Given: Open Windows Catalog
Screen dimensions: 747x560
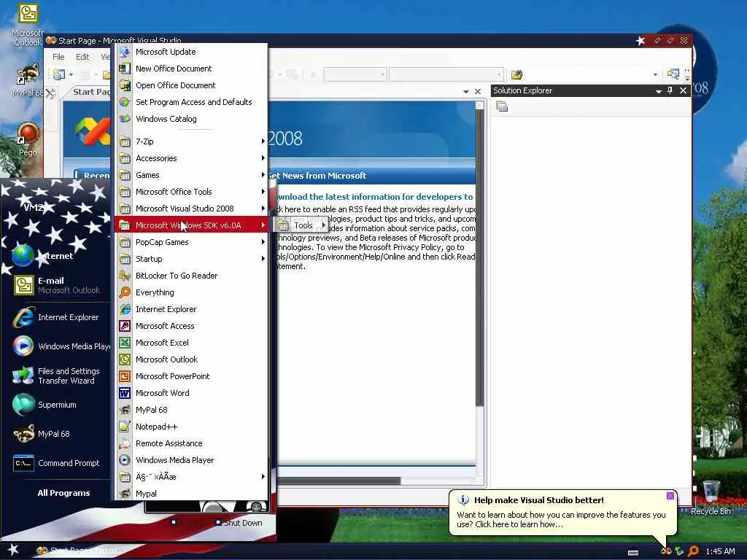Looking at the screenshot, I should [191, 119].
